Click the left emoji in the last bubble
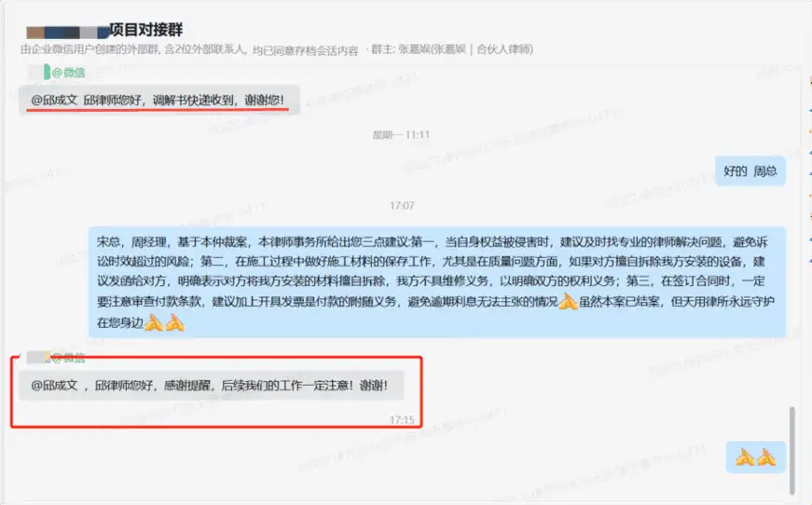 (x=745, y=457)
